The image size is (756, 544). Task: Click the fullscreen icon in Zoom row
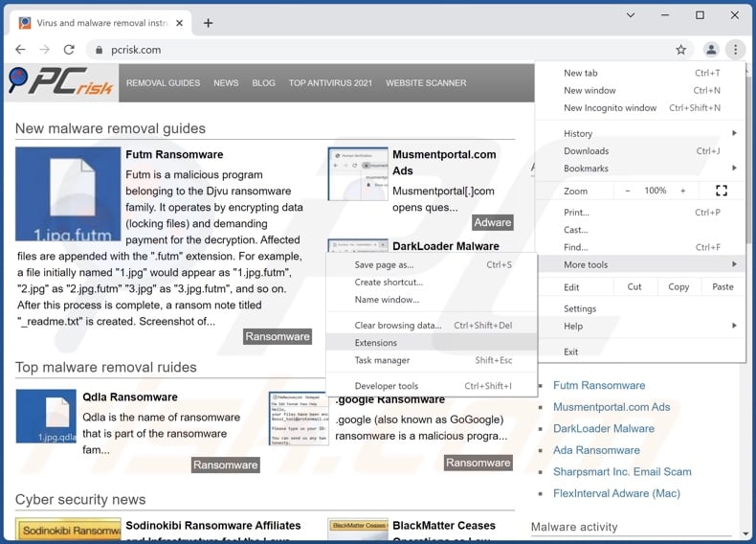(x=721, y=191)
